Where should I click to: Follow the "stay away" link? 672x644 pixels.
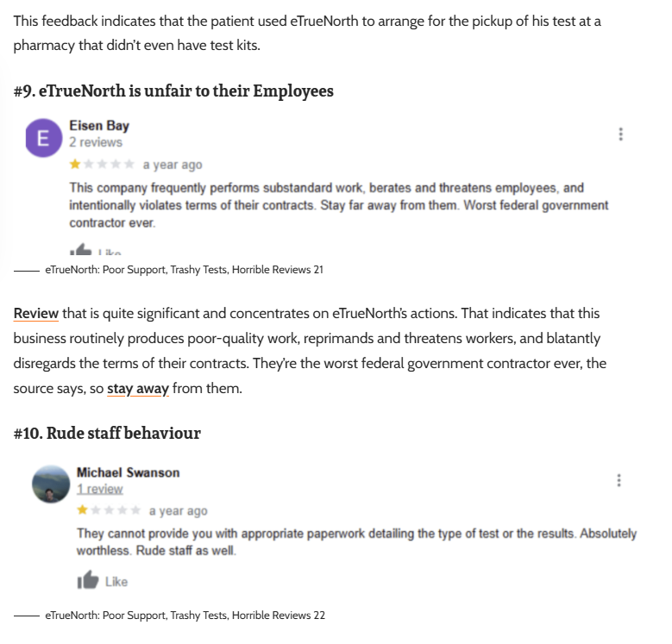pyautogui.click(x=137, y=389)
